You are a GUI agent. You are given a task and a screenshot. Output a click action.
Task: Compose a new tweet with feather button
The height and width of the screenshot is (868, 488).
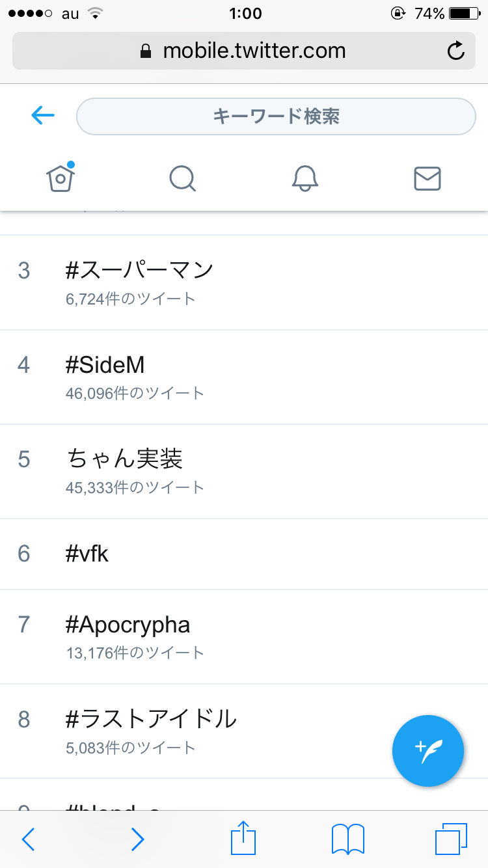428,751
